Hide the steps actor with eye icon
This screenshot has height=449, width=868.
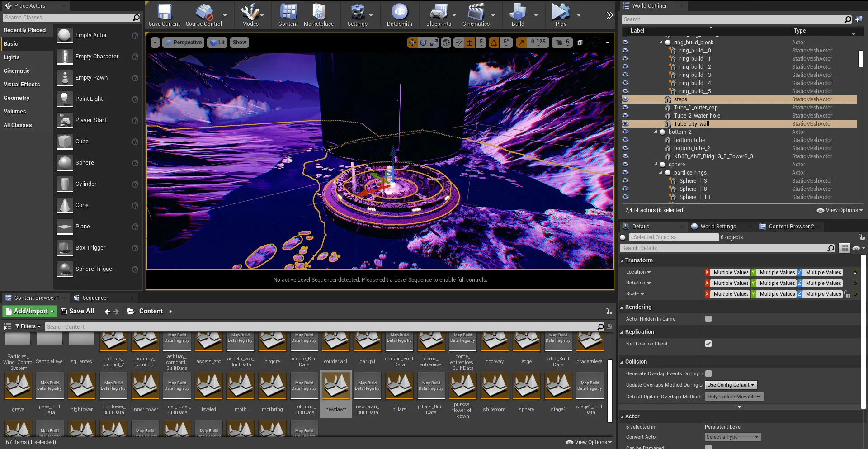[x=625, y=99]
